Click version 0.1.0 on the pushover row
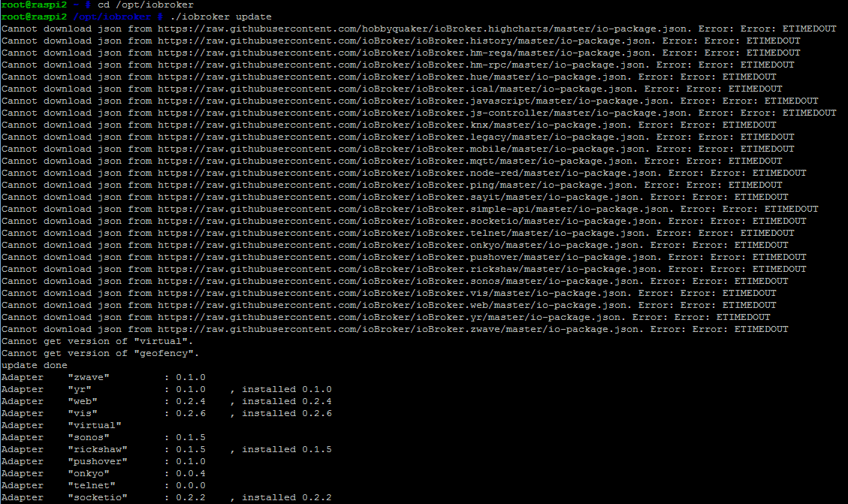The height and width of the screenshot is (504, 848). 190,461
